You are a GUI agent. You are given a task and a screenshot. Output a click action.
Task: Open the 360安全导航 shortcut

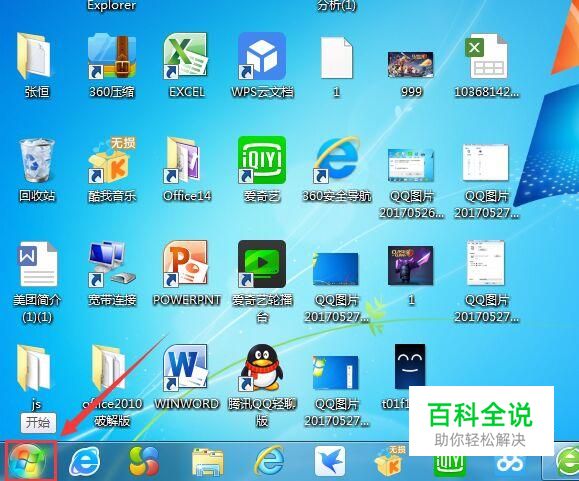click(336, 159)
